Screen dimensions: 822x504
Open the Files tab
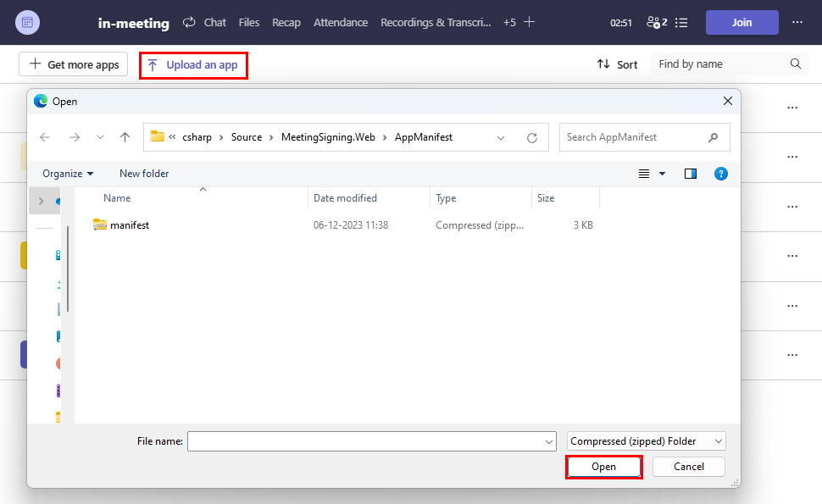tap(249, 23)
